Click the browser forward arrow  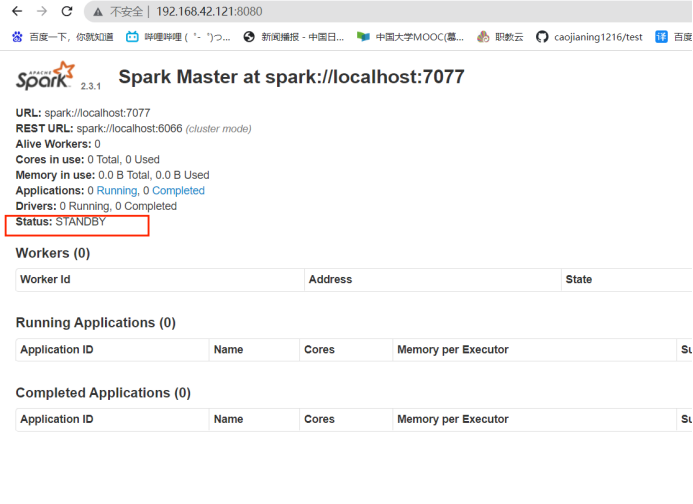click(42, 11)
